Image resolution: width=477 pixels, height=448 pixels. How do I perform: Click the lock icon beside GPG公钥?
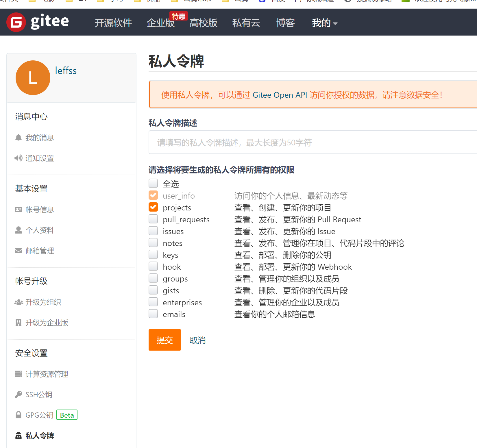tap(19, 415)
